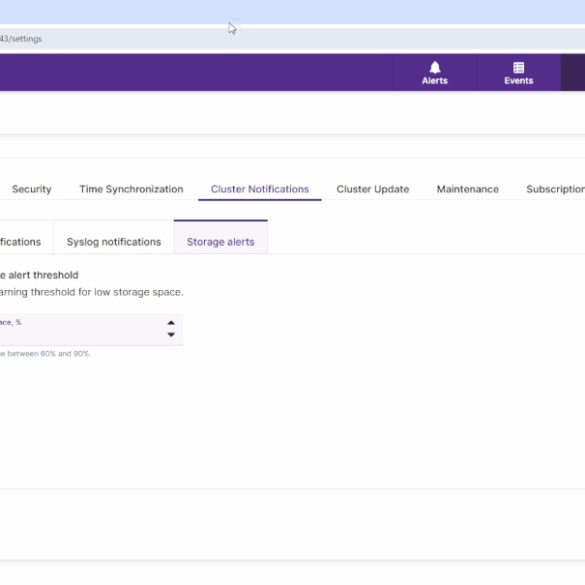Image resolution: width=585 pixels, height=585 pixels.
Task: Click the dark header block beside Events
Action: point(573,72)
